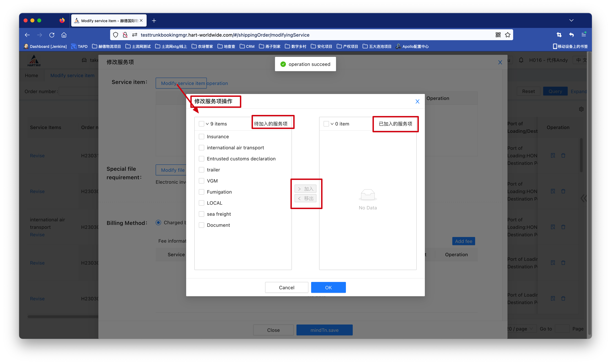Open the notification bell icon

point(521,60)
